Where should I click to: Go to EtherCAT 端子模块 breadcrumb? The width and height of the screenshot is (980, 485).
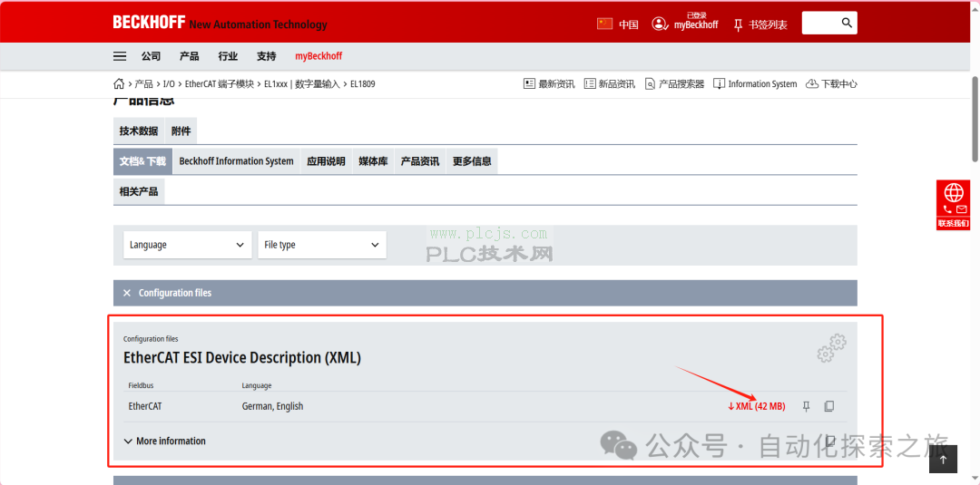tap(220, 83)
